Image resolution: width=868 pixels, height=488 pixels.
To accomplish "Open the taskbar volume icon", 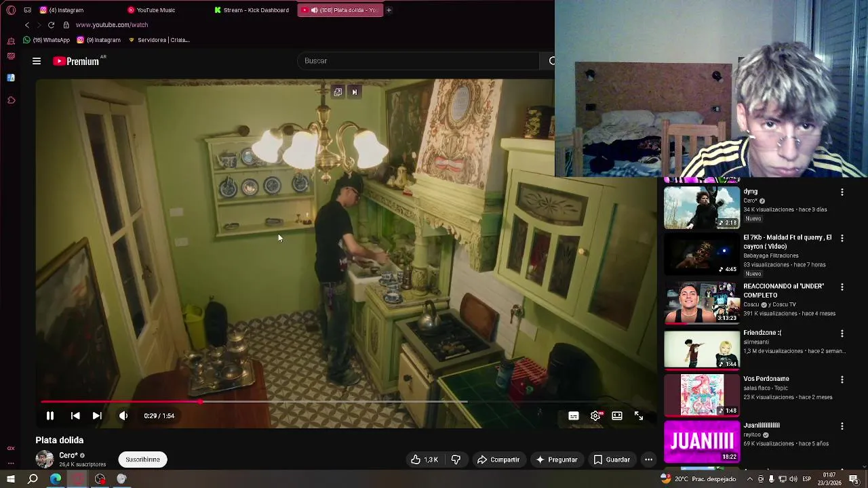I will tap(793, 479).
